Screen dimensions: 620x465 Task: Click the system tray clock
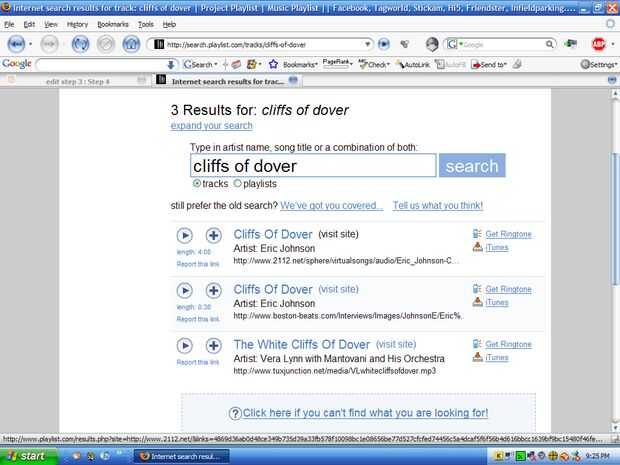597,456
